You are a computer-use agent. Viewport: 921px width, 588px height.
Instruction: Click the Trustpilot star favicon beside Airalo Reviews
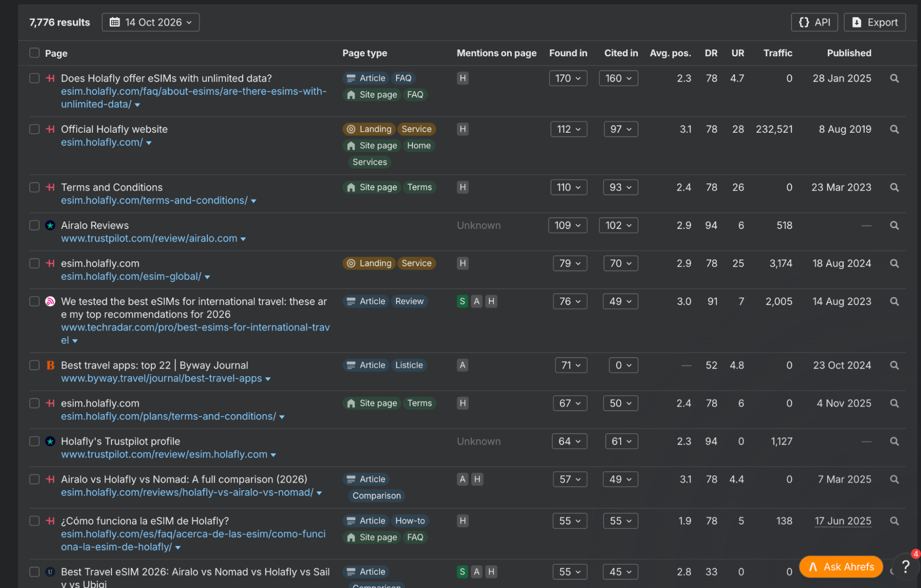tap(50, 225)
